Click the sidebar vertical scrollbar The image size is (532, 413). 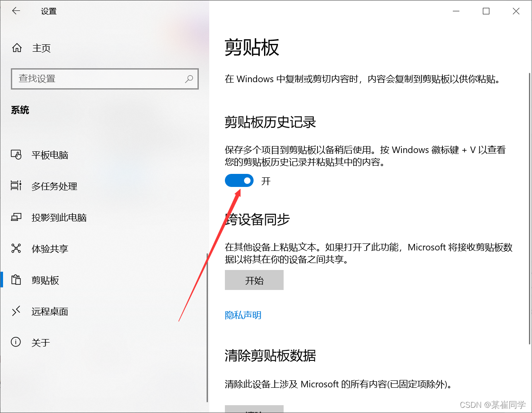point(207,328)
